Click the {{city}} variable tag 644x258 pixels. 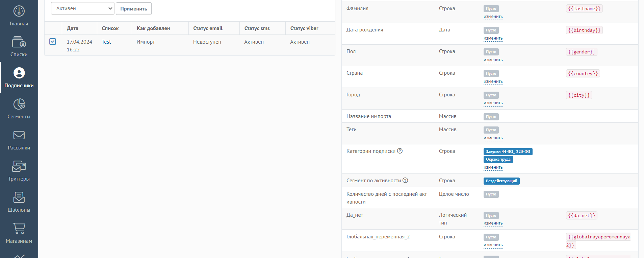579,95
